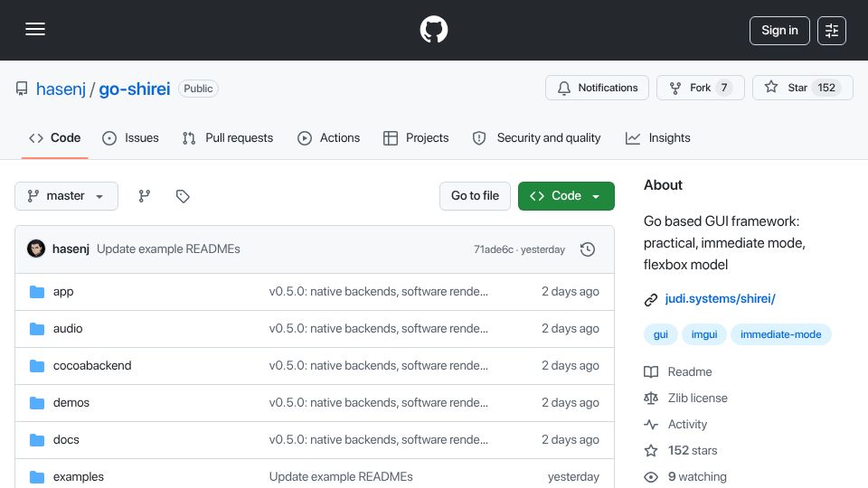Click the Go to file button
This screenshot has width=868, height=488.
tap(475, 196)
